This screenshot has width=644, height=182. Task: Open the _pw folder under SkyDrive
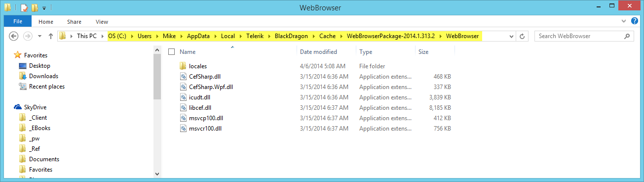tap(34, 138)
